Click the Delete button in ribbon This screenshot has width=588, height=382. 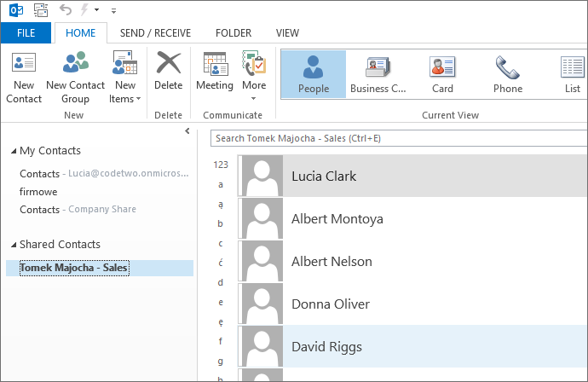(x=169, y=72)
